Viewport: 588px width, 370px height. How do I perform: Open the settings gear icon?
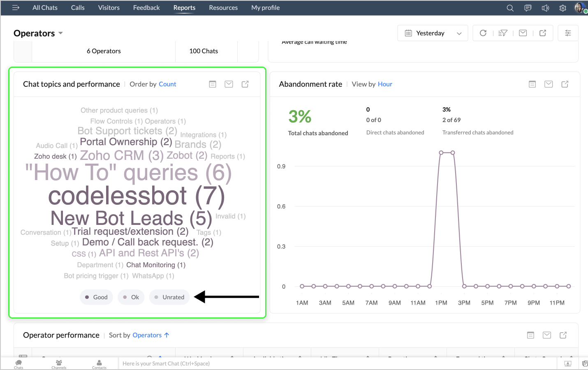[x=563, y=8]
